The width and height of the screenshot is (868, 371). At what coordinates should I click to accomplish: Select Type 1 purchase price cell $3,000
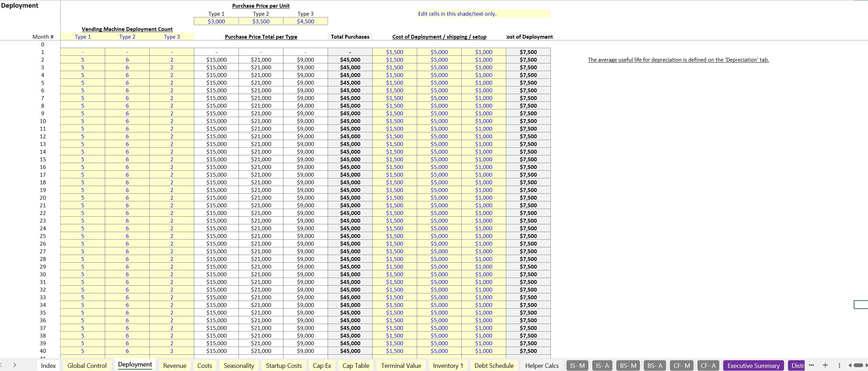pos(216,21)
